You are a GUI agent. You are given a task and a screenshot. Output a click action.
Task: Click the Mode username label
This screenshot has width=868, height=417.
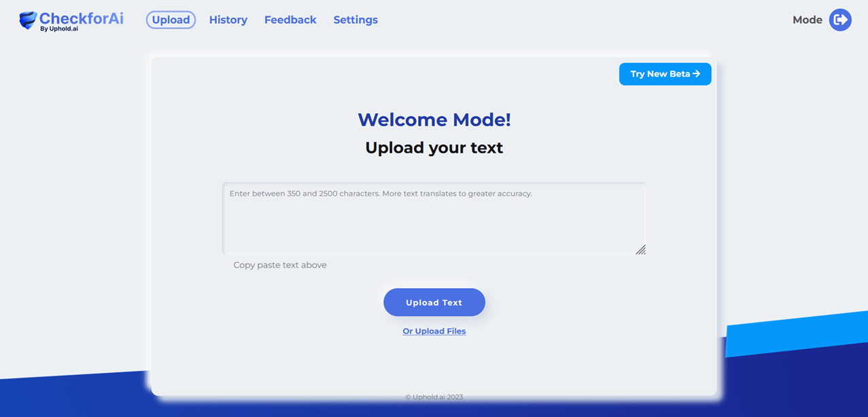pos(807,20)
